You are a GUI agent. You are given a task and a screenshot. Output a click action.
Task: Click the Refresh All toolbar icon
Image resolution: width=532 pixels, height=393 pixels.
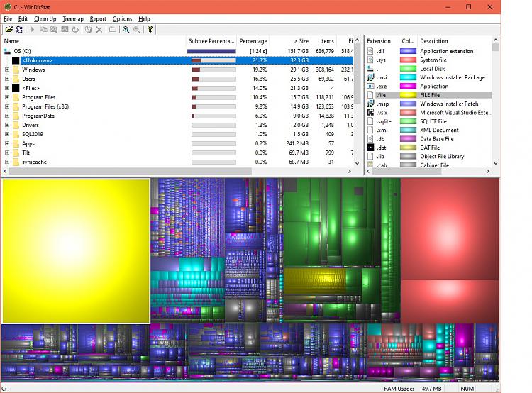[x=19, y=30]
